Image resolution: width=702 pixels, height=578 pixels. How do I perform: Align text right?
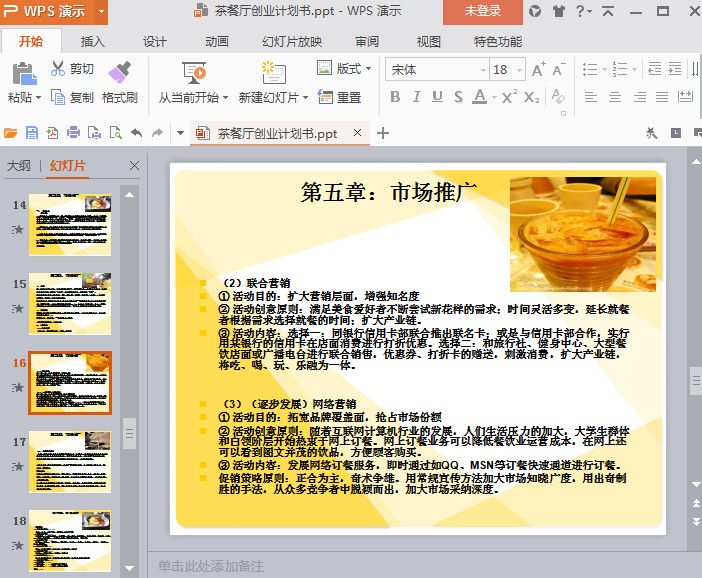click(x=639, y=97)
